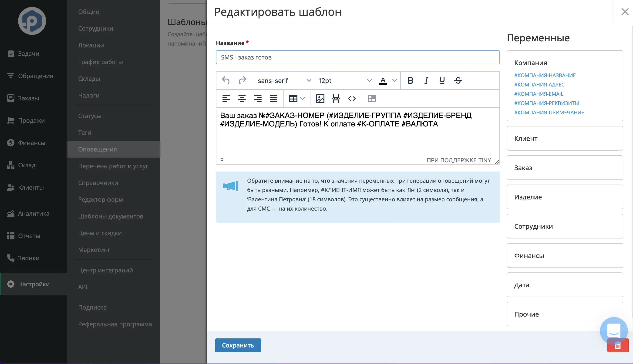Open Финансы in the main sidebar
Image resolution: width=633 pixels, height=364 pixels.
(34, 143)
